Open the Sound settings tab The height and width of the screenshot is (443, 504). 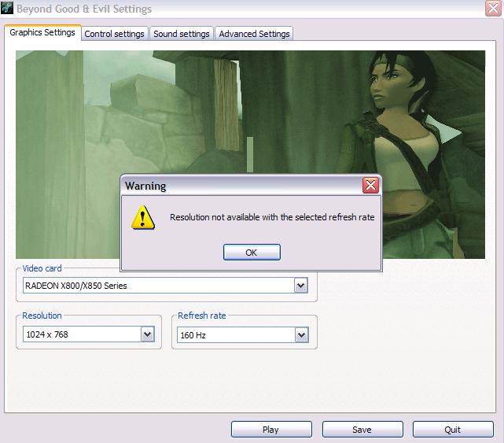point(182,34)
